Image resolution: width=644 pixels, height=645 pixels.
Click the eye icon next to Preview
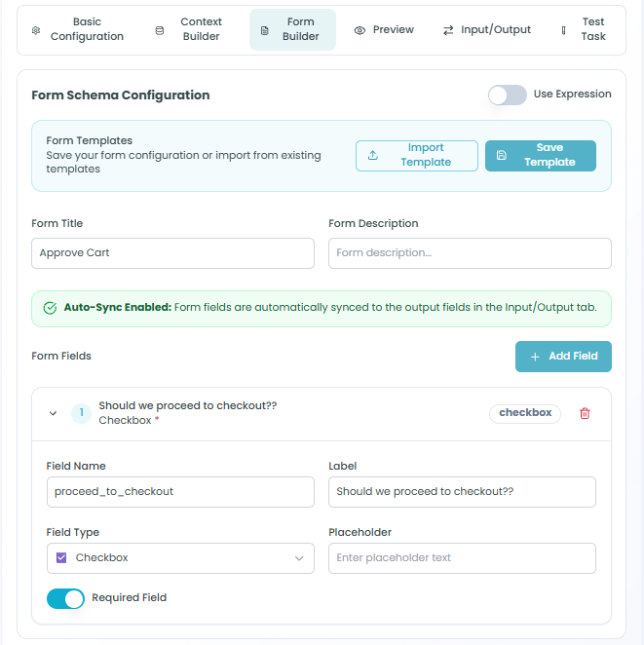click(360, 30)
